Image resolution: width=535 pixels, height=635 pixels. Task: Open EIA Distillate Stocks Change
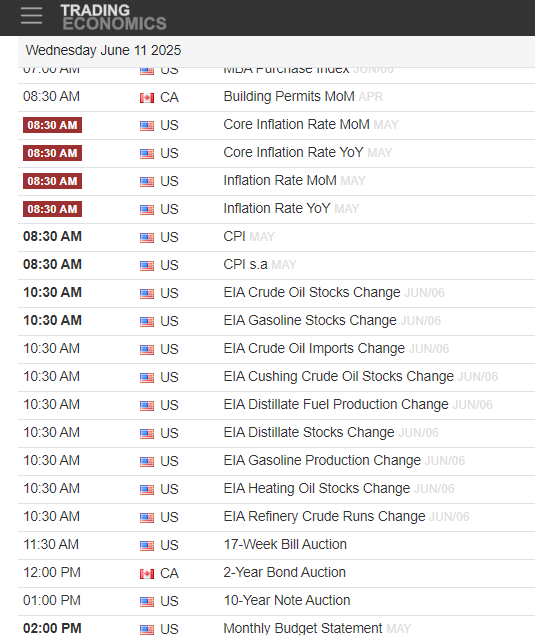click(x=309, y=432)
